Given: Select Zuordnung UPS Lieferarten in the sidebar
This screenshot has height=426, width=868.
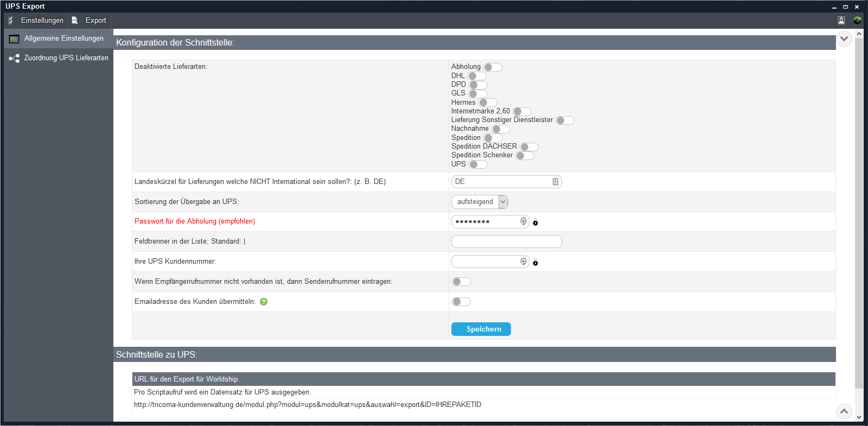Looking at the screenshot, I should 59,58.
